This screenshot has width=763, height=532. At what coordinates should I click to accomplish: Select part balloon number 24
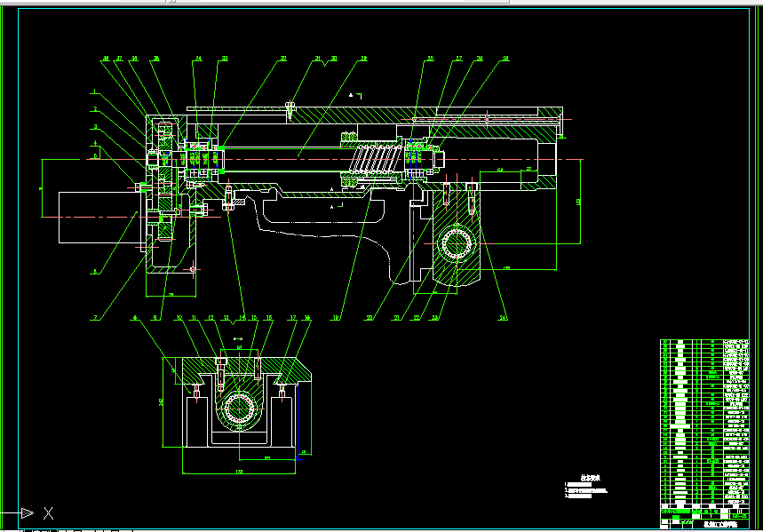503,318
